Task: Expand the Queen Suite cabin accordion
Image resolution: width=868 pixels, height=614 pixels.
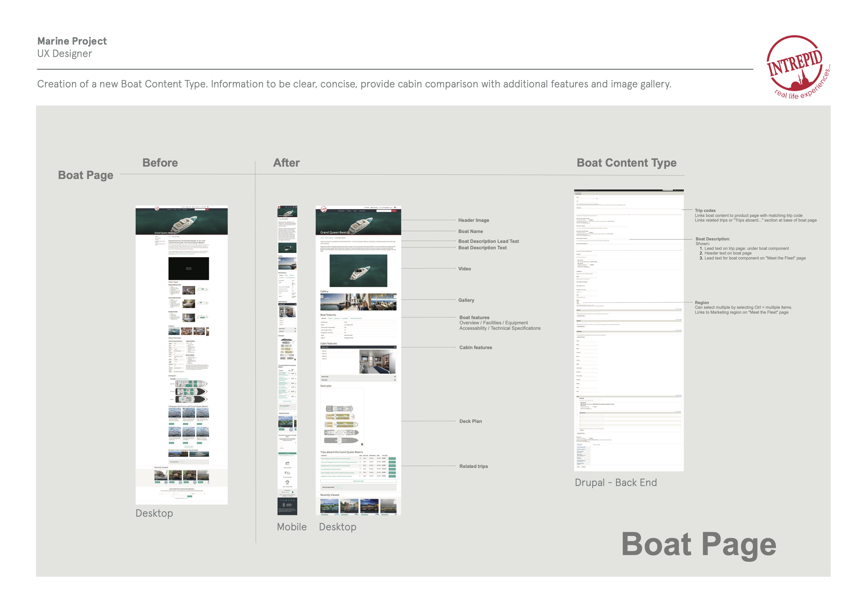Action: [x=395, y=377]
